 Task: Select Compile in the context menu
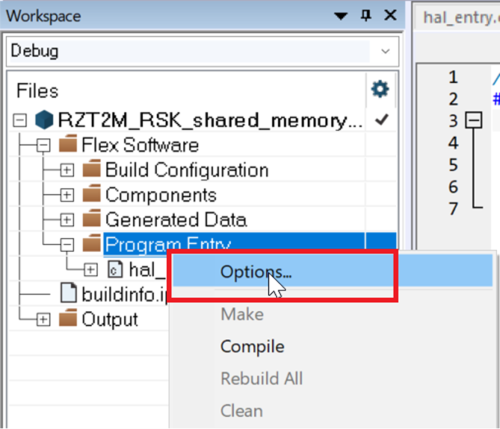pos(252,346)
